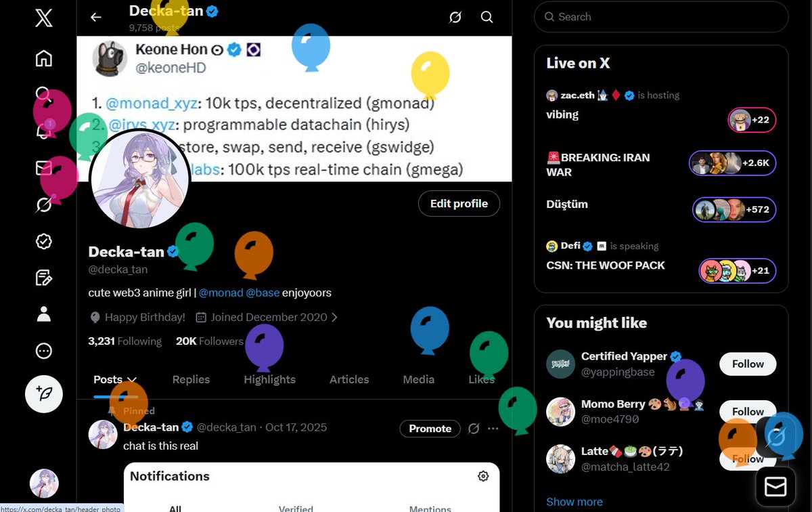Screen dimensions: 812x512
Task: Open the +2.6K listeners badge
Action: coord(733,163)
